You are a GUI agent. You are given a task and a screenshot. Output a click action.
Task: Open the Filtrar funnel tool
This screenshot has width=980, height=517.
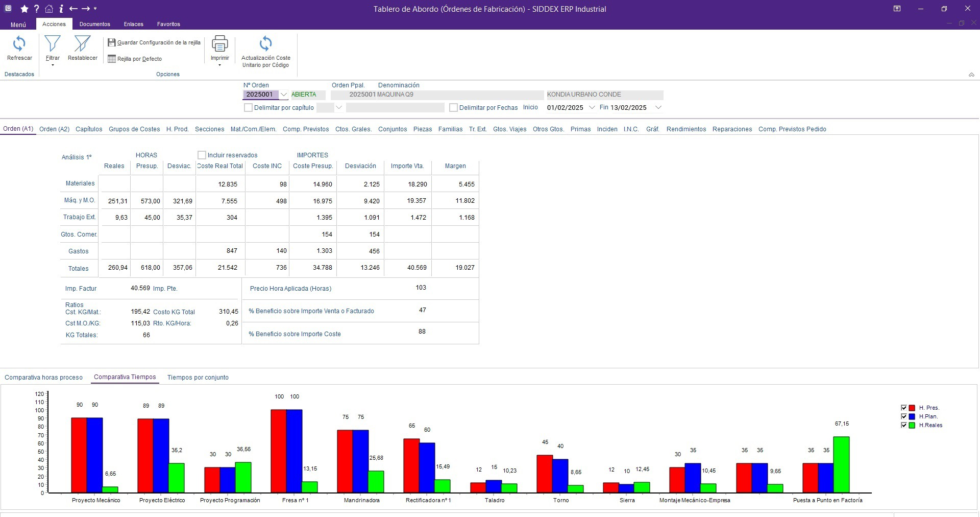(52, 44)
